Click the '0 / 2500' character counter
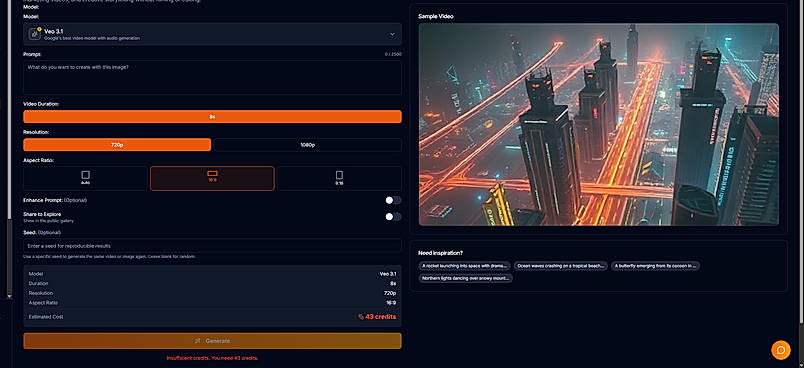 pyautogui.click(x=393, y=54)
